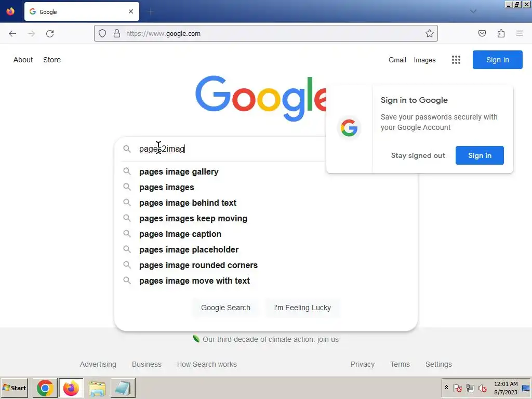Open the Store link
The width and height of the screenshot is (532, 399).
(52, 60)
